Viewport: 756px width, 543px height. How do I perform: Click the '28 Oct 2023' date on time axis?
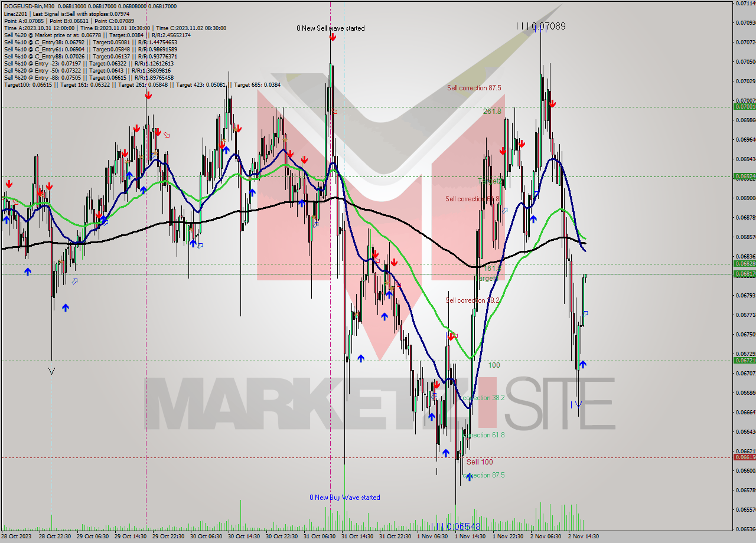(16, 536)
